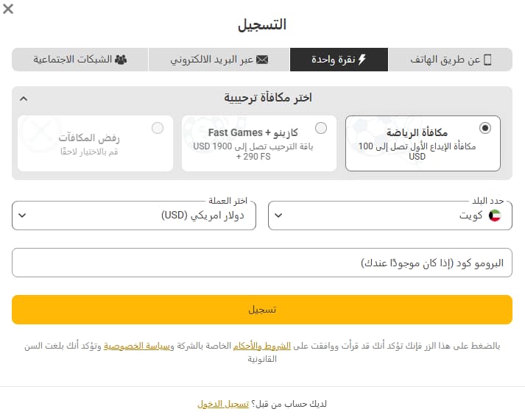
Task: Click the Kuwait flag icon
Action: [495, 216]
